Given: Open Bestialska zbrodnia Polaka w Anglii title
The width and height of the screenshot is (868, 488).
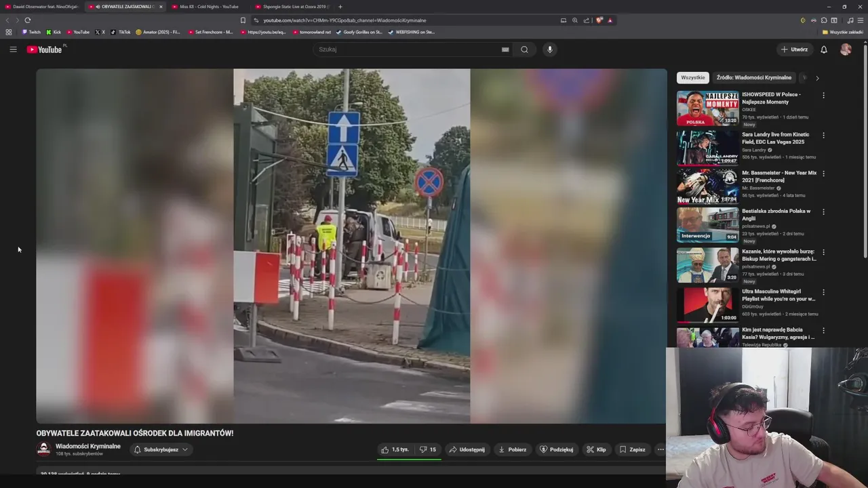Looking at the screenshot, I should tap(776, 215).
